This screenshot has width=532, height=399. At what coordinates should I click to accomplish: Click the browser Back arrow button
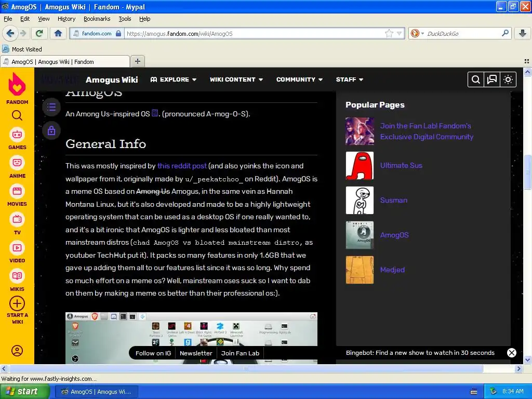(10, 33)
